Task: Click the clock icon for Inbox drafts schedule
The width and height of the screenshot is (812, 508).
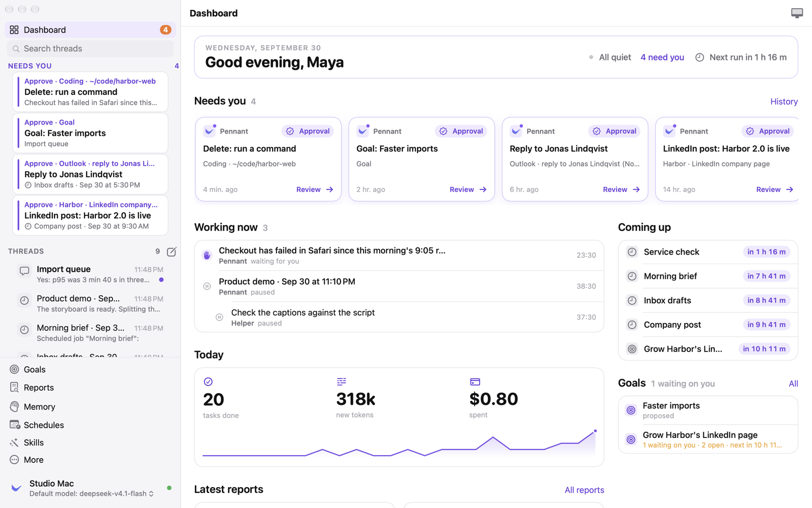Action: point(632,301)
